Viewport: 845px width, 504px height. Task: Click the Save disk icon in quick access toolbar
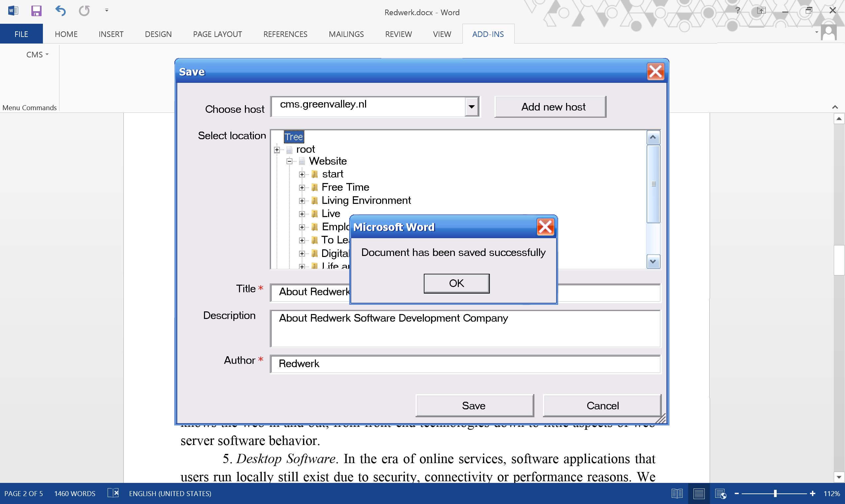(36, 11)
